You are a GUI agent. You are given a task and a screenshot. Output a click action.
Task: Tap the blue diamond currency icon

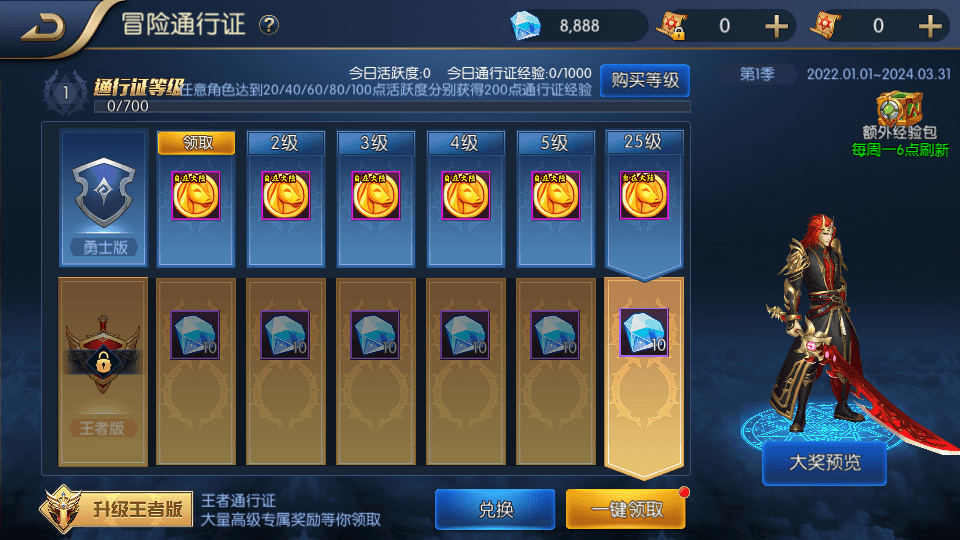click(525, 26)
